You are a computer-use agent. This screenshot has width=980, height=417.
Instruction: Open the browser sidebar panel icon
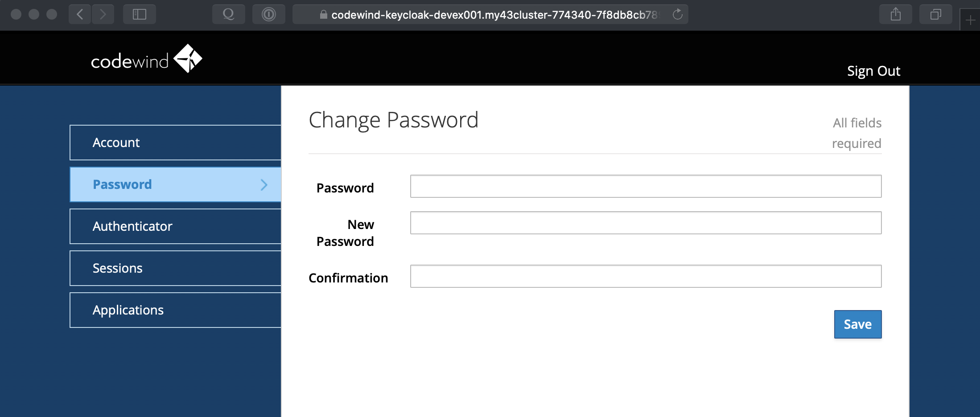(139, 14)
